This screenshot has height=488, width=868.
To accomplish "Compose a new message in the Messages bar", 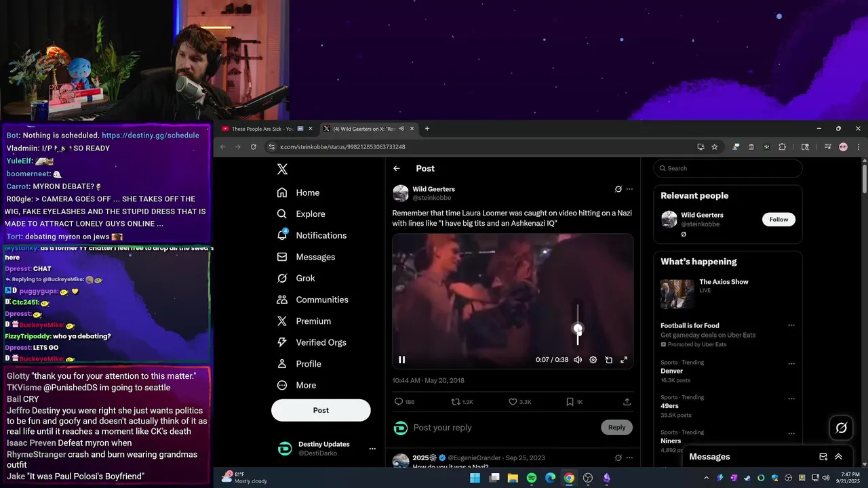I will click(823, 457).
